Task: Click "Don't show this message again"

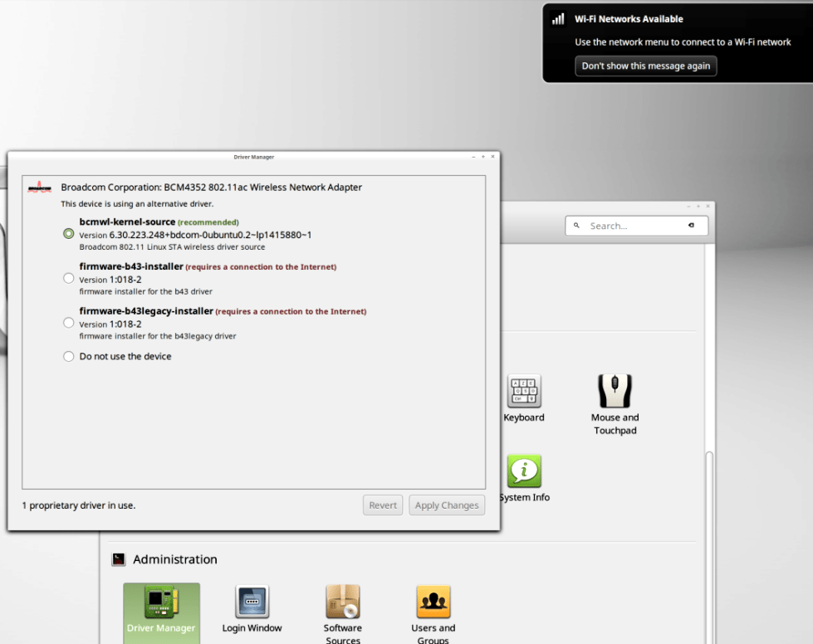Action: click(645, 66)
